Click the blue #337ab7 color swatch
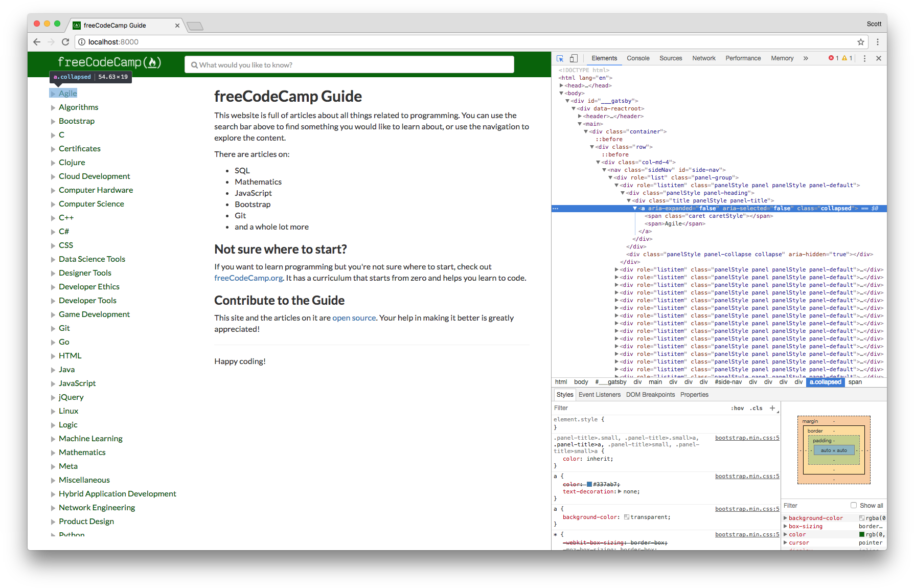Screen dimensions: 914x588 589,484
